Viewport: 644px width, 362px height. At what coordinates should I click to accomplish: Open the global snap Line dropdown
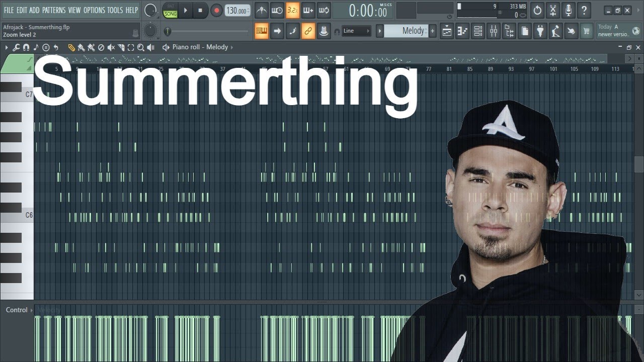pos(356,31)
